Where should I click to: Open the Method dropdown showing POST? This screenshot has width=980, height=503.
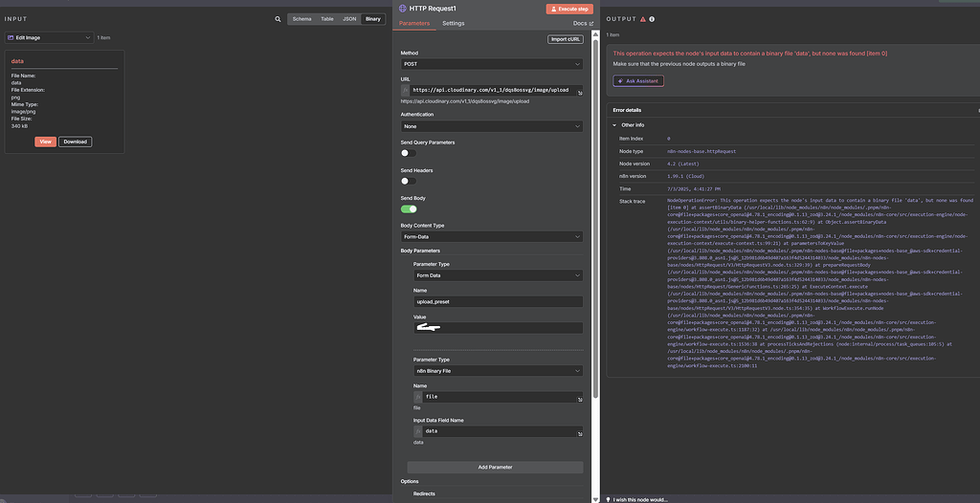point(491,64)
